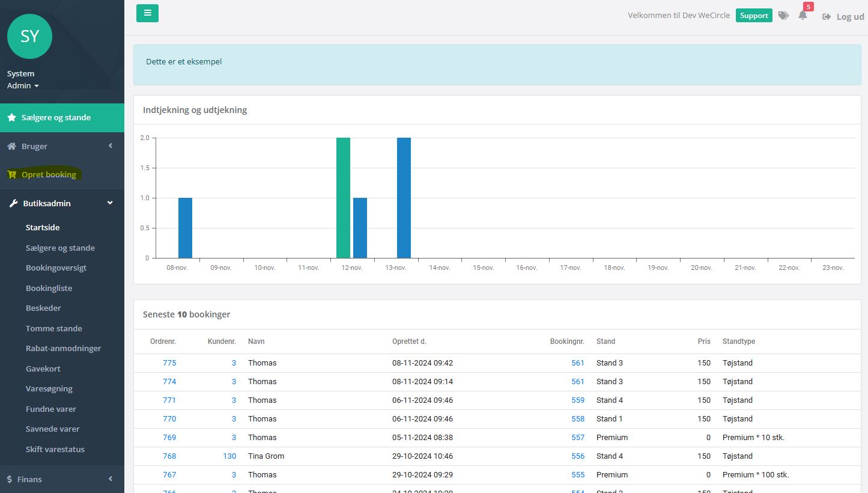This screenshot has width=868, height=493.
Task: Open the notifications bell icon
Action: (x=803, y=16)
